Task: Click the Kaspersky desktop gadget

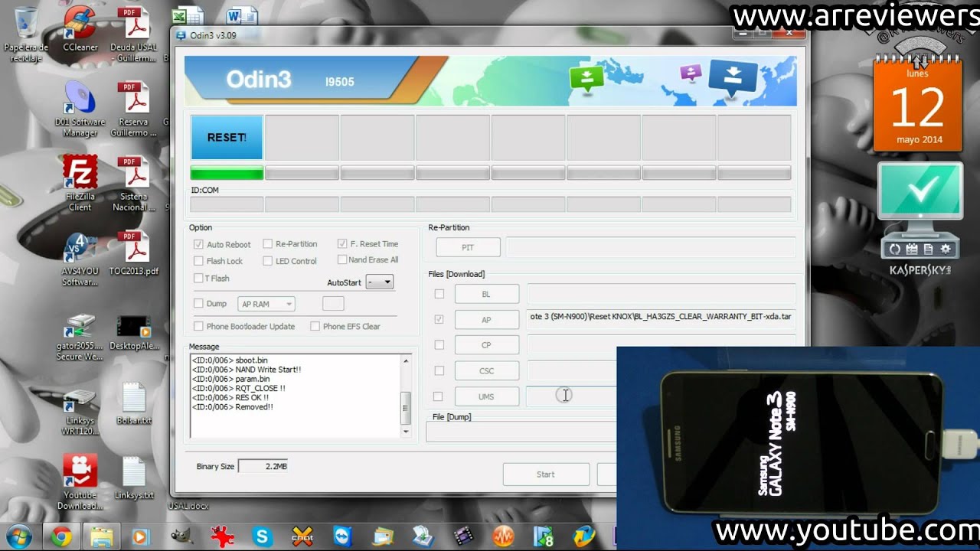Action: point(920,220)
